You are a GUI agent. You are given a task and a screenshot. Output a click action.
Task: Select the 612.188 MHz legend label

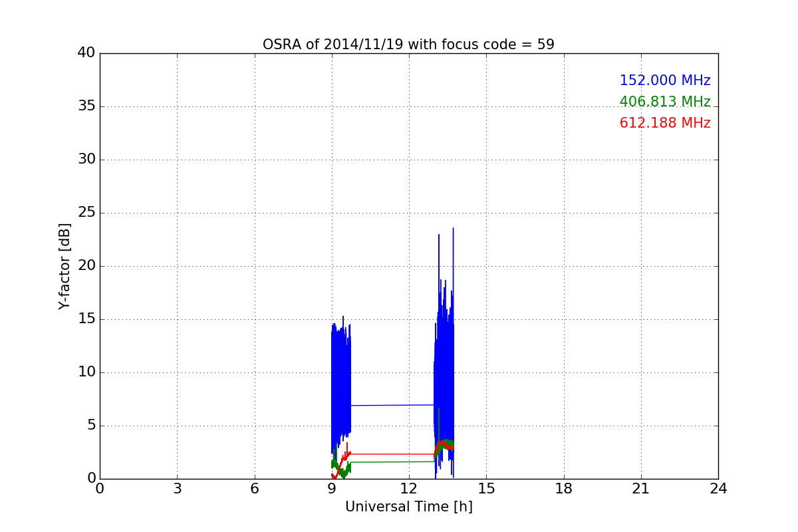pos(665,123)
